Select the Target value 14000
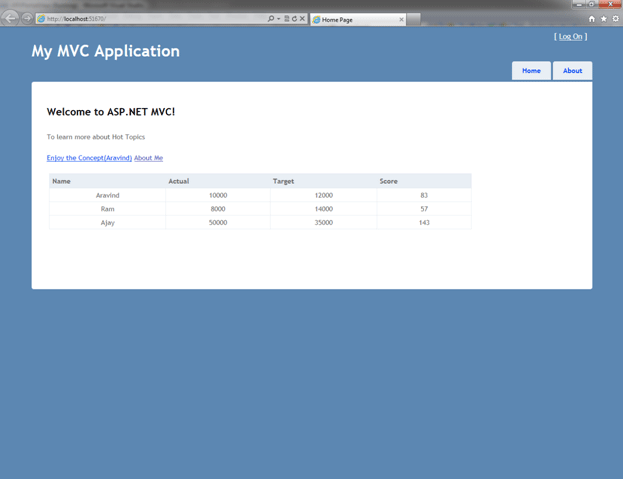 [x=324, y=209]
